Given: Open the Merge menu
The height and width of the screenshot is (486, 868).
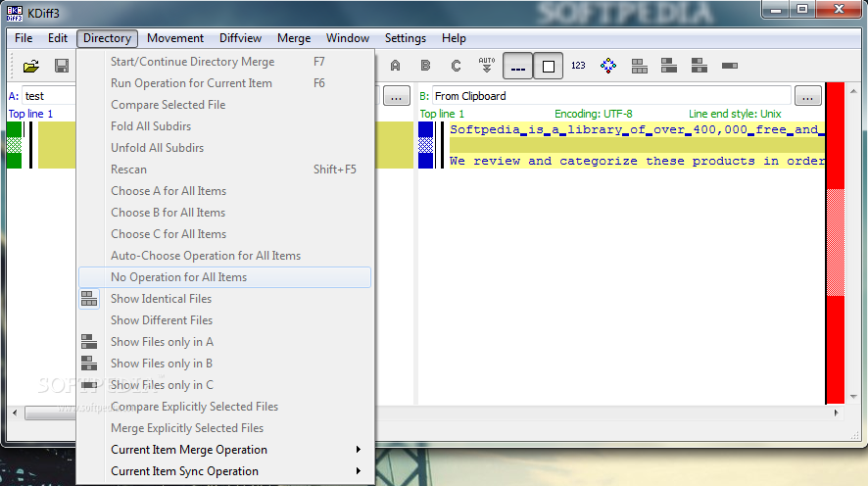Looking at the screenshot, I should [x=294, y=38].
